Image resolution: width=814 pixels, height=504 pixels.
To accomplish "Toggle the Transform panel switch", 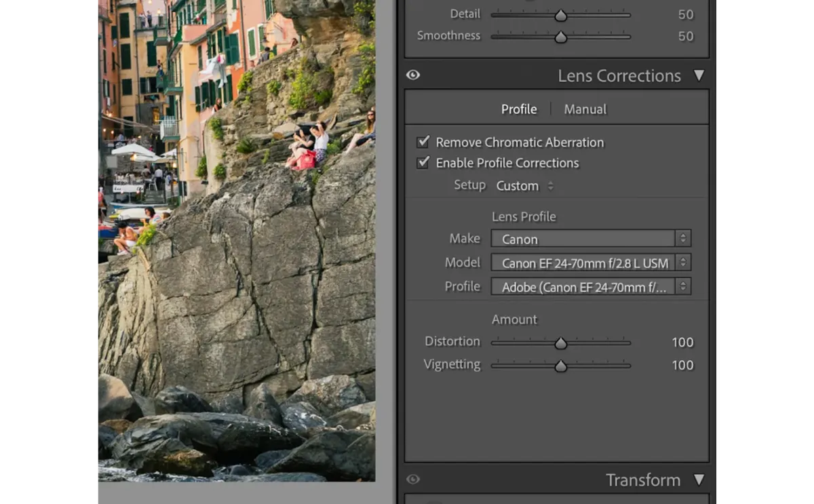I will point(413,479).
